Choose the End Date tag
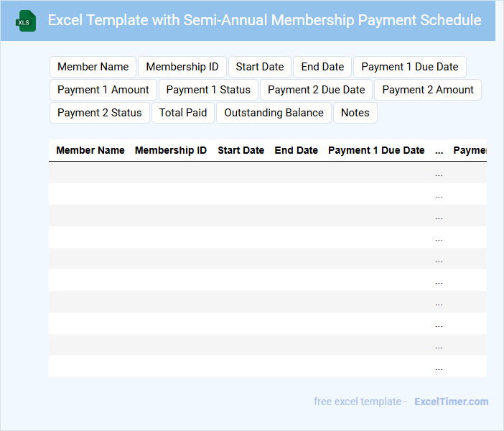This screenshot has width=504, height=431. (322, 67)
